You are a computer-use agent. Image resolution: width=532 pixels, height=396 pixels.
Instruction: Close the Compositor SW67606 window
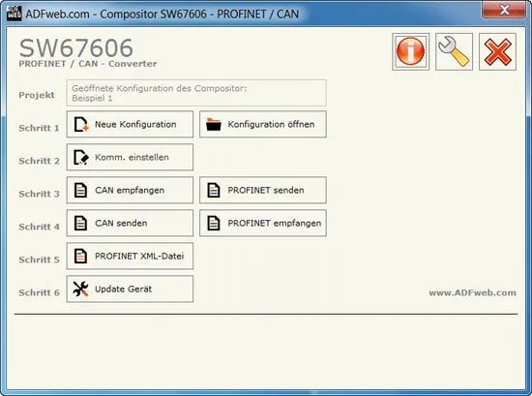504,10
